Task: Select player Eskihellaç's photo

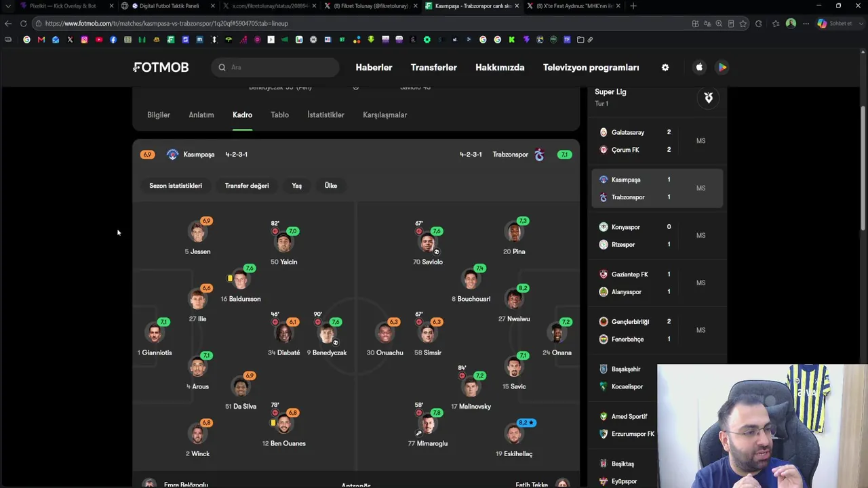Action: [514, 434]
